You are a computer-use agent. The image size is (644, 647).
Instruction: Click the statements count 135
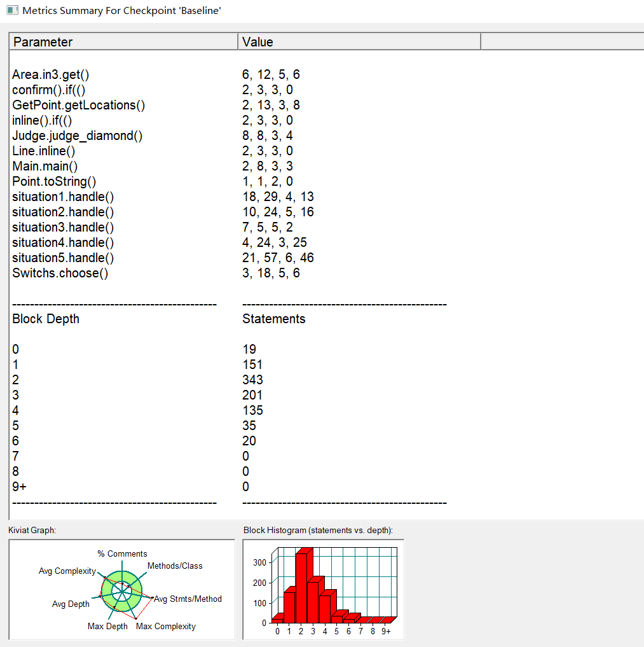click(252, 410)
